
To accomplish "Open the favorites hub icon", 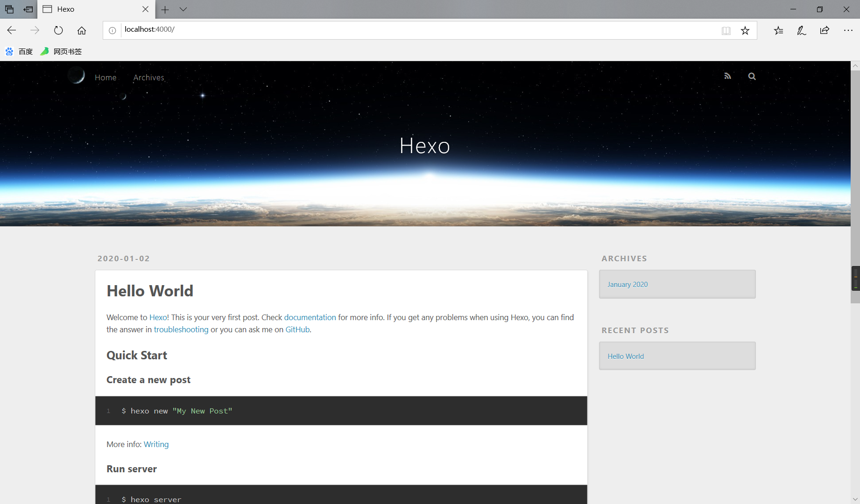I will coord(778,30).
